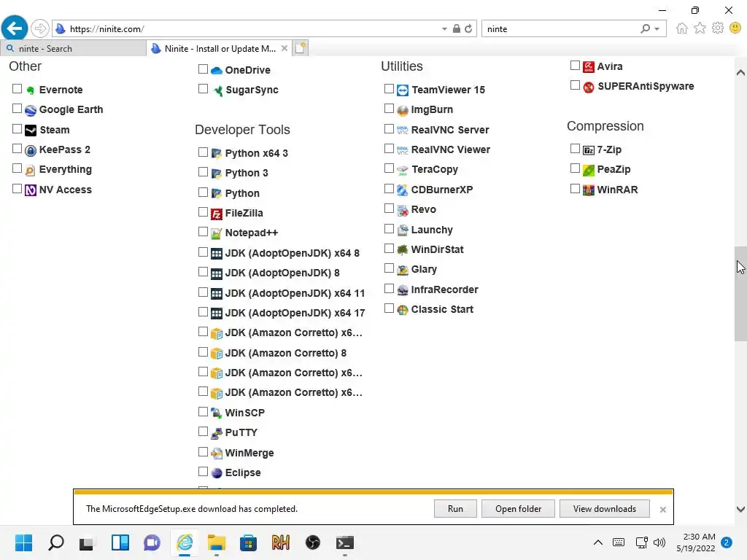Check the TeraCopy checkbox
This screenshot has height=560, width=747.
pos(389,168)
